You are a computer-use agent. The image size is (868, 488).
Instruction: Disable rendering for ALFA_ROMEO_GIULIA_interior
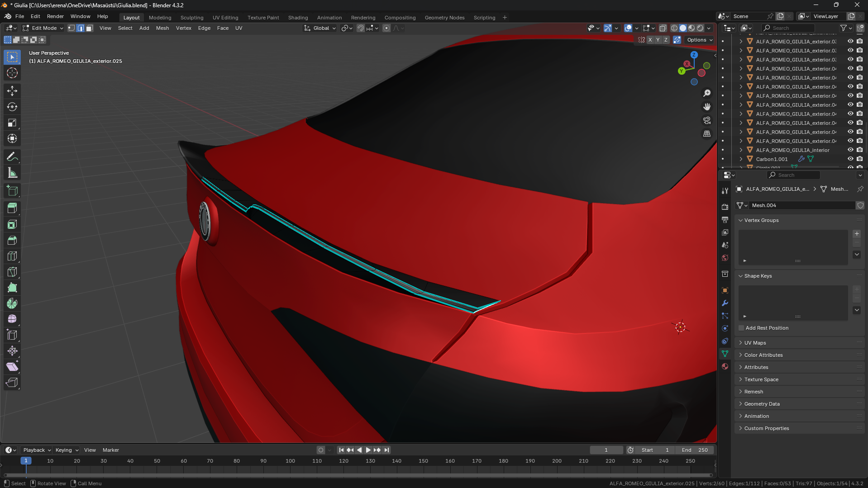(x=859, y=150)
